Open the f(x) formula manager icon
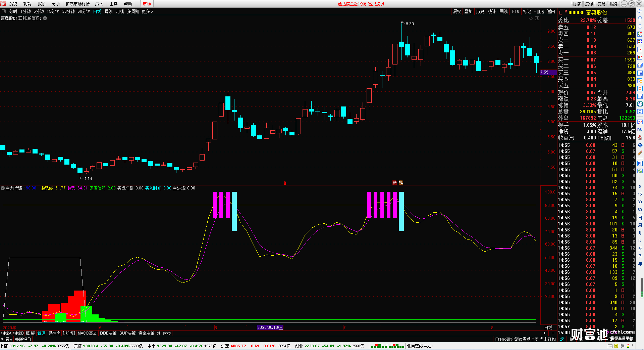 click(640, 104)
